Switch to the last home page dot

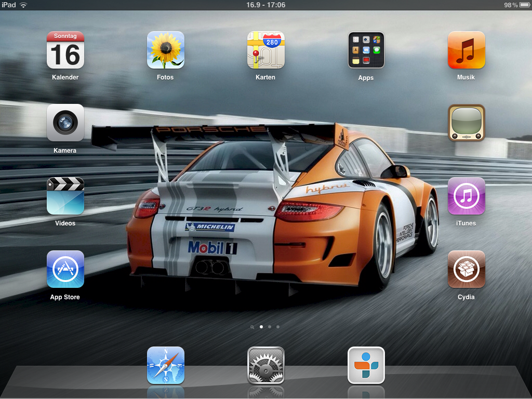(x=278, y=327)
